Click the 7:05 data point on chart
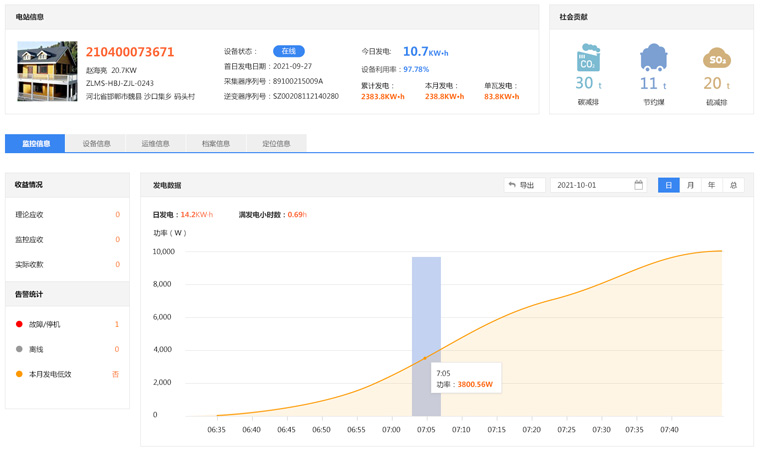Viewport: 760px width, 457px height. pos(425,358)
